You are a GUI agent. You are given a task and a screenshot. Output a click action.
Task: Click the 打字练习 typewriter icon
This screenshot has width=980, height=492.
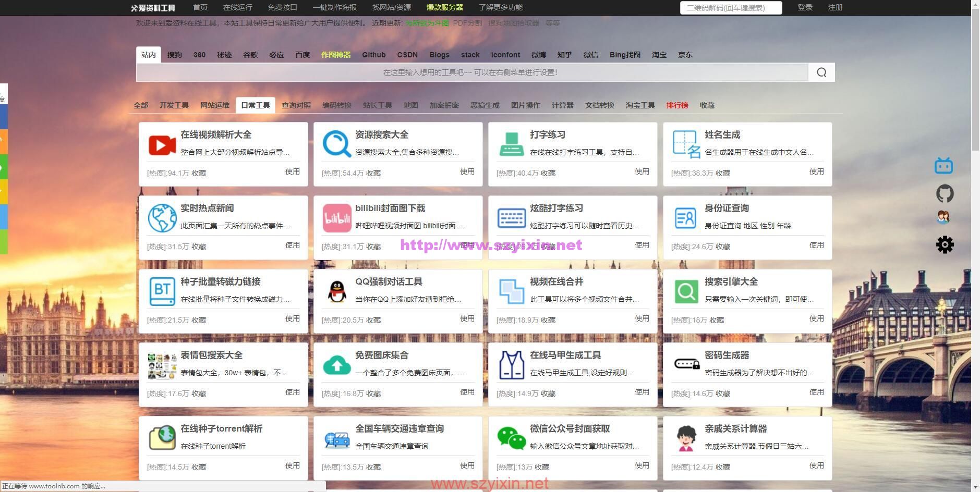click(x=512, y=144)
